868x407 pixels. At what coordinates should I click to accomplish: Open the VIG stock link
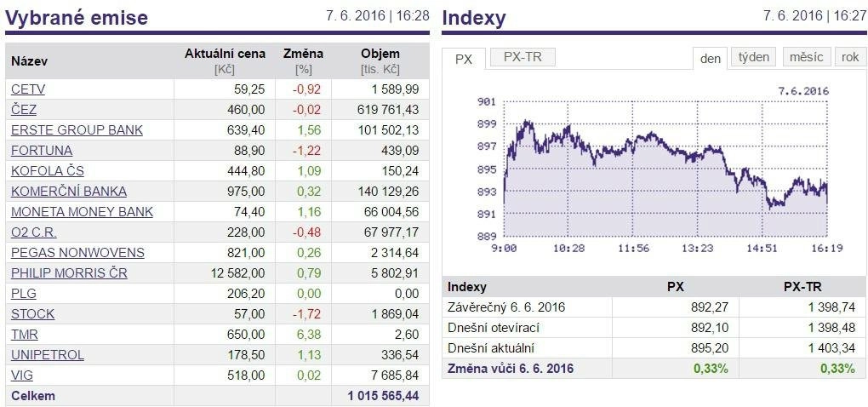21,376
